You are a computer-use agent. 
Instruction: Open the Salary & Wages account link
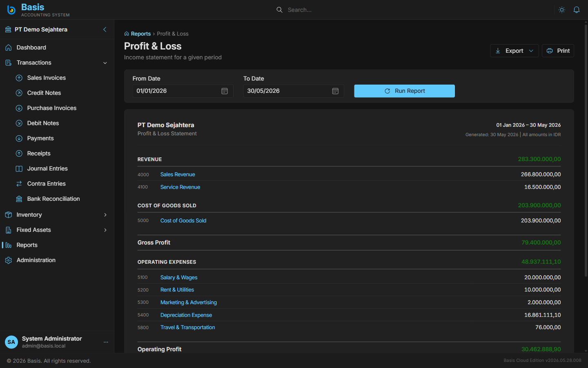click(x=179, y=278)
